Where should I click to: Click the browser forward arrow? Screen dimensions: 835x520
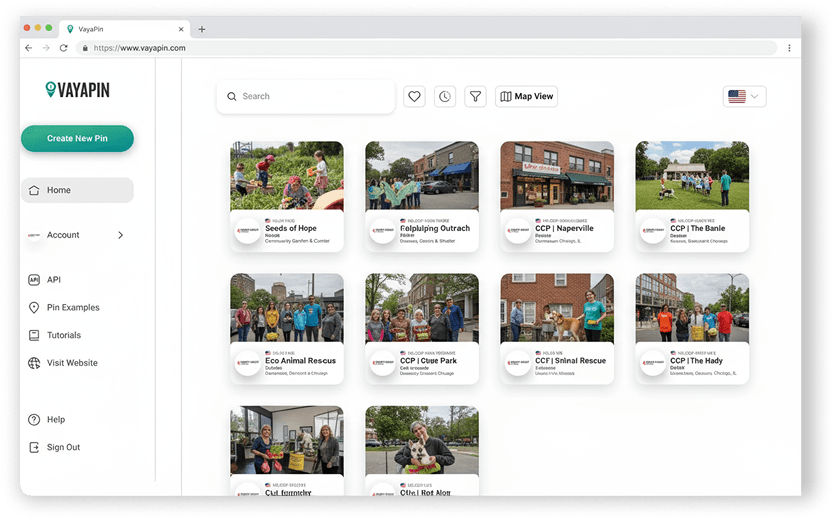[x=46, y=48]
